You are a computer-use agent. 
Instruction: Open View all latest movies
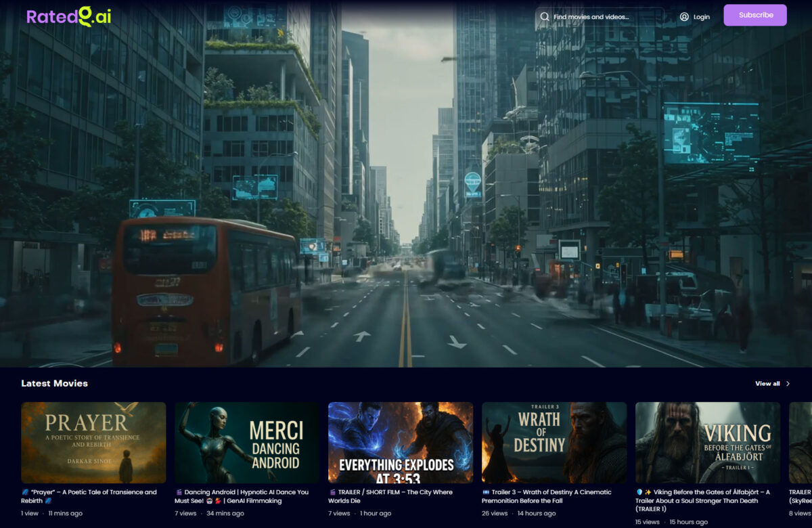point(767,384)
